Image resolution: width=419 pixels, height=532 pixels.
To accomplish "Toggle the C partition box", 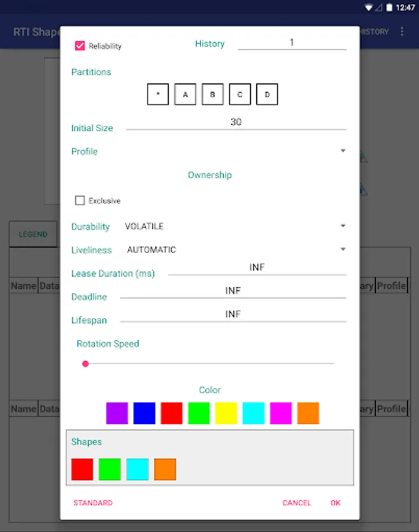I will point(240,95).
